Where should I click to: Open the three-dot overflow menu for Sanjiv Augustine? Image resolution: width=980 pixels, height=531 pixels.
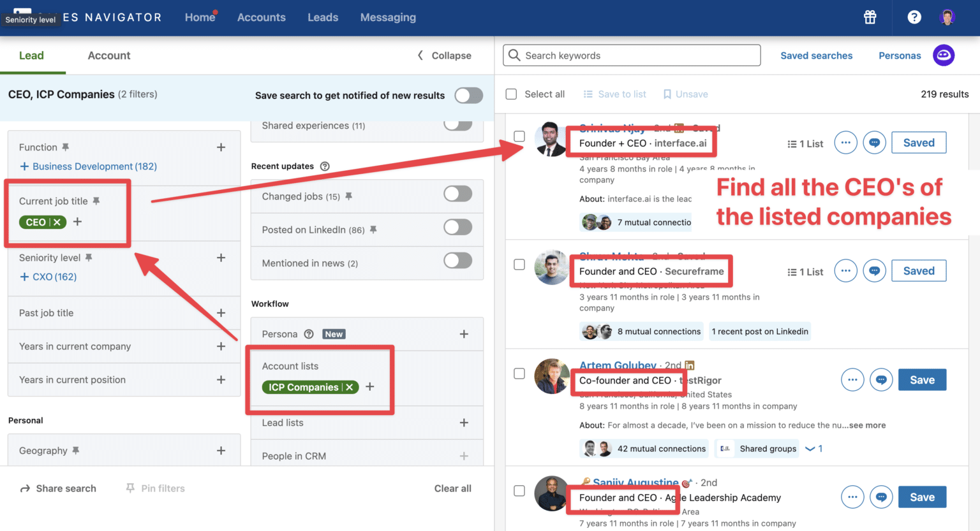click(x=852, y=497)
